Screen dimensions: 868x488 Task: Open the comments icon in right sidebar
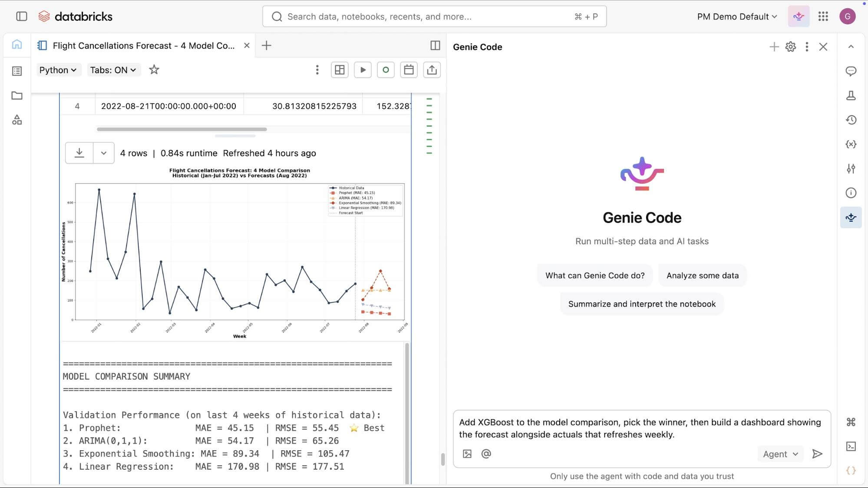[x=851, y=71]
